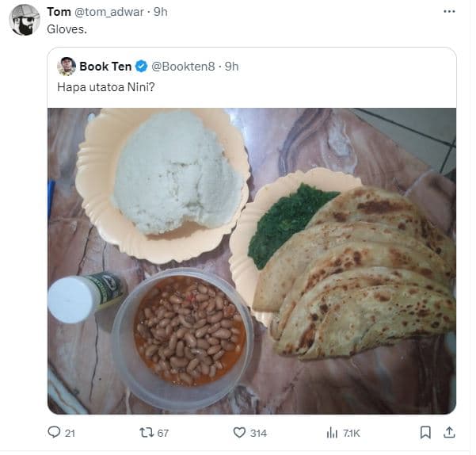Open the view analytics bar chart icon
476x455 pixels.
333,433
